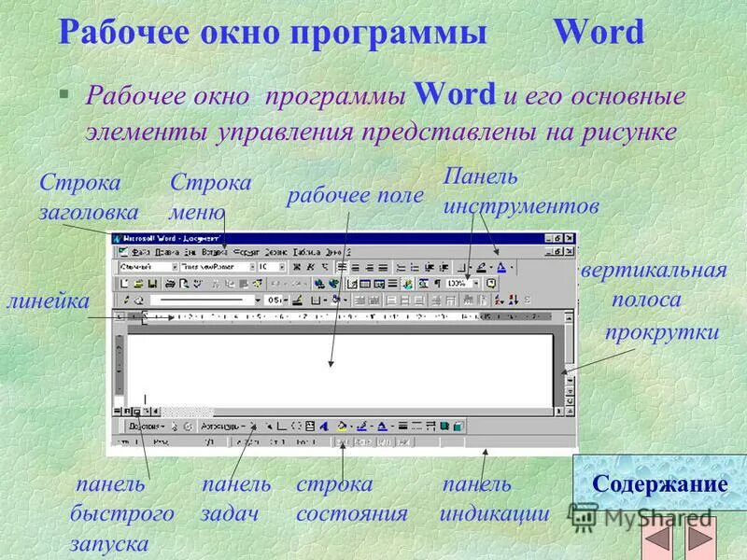This screenshot has width=747, height=560.
Task: Open the font size dropdown
Action: click(282, 267)
